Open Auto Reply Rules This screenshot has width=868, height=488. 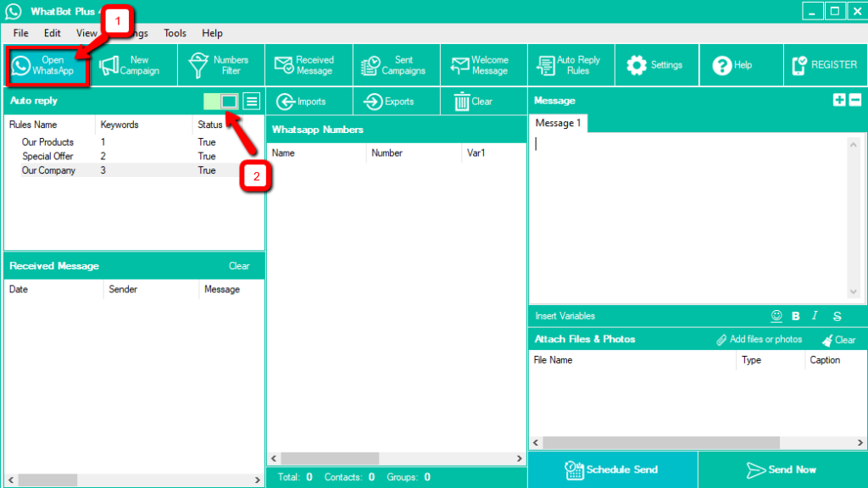pos(569,65)
